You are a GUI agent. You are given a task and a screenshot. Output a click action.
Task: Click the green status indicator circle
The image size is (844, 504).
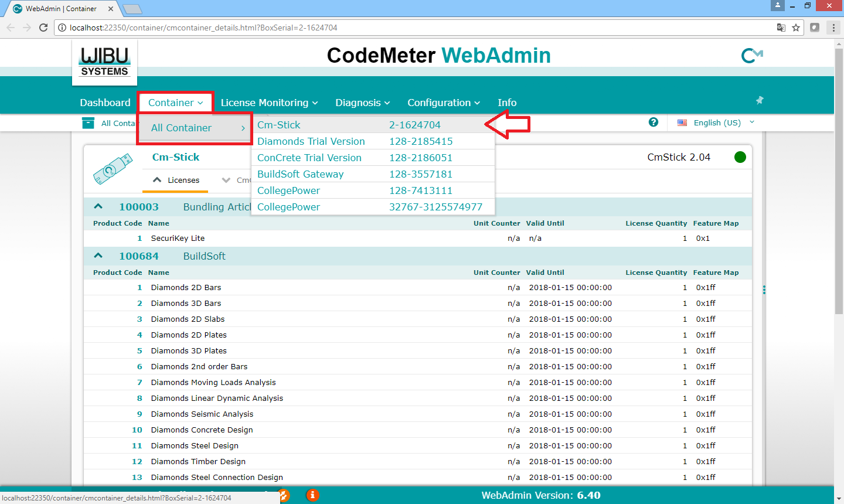pos(740,157)
